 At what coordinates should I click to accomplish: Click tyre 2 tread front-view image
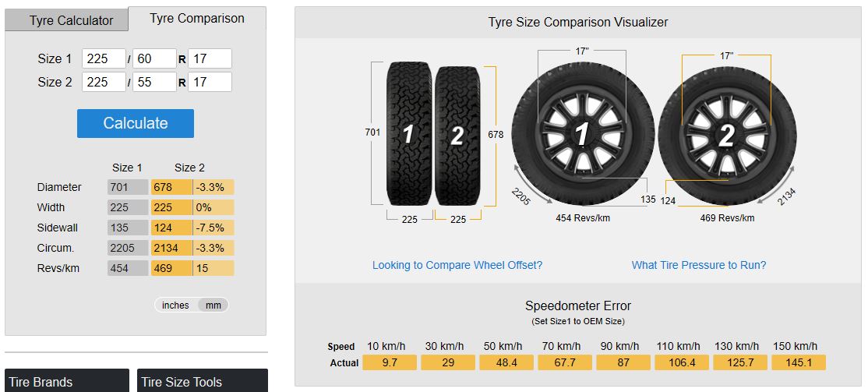pyautogui.click(x=457, y=136)
